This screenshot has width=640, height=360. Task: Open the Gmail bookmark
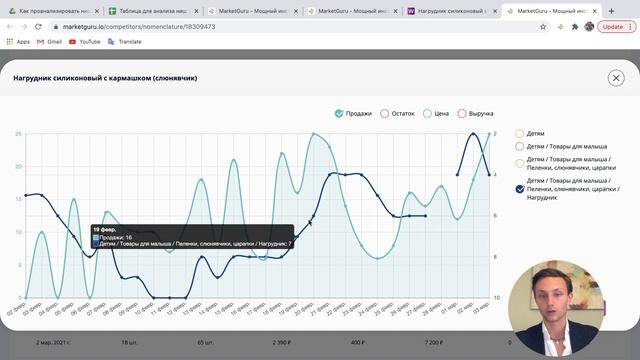click(49, 42)
